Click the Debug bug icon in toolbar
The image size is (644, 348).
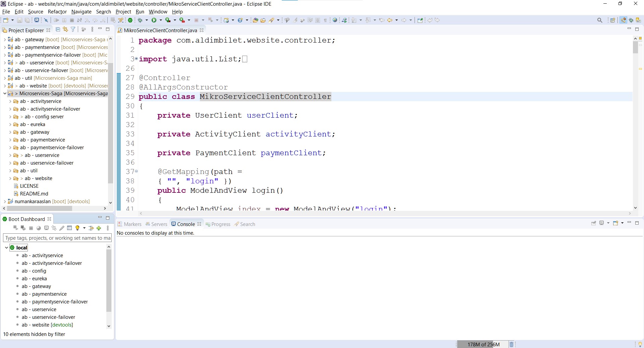[x=140, y=20]
